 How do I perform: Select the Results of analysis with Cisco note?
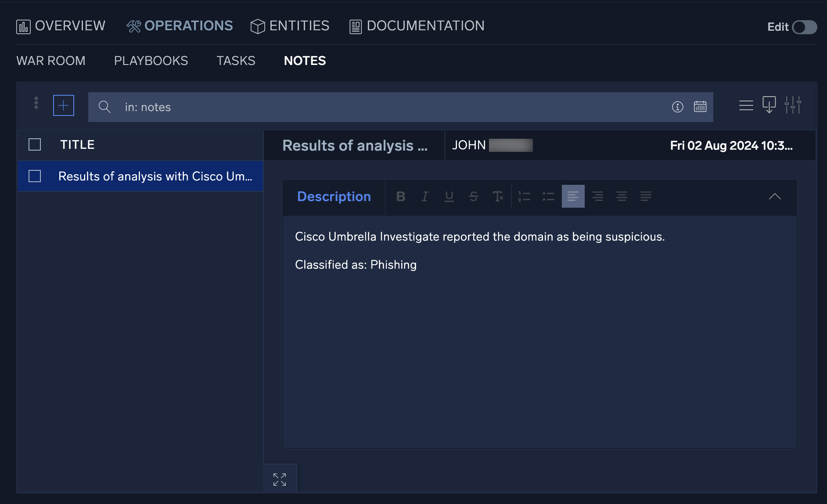[155, 176]
